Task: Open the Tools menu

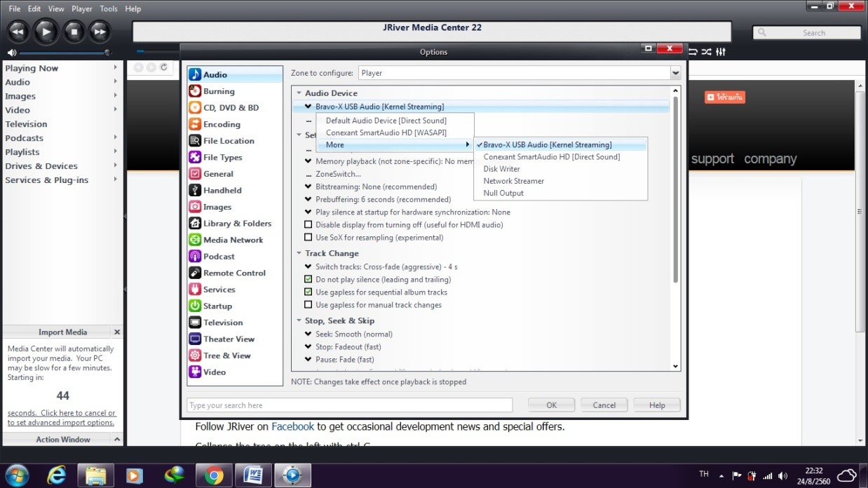Action: coord(109,9)
